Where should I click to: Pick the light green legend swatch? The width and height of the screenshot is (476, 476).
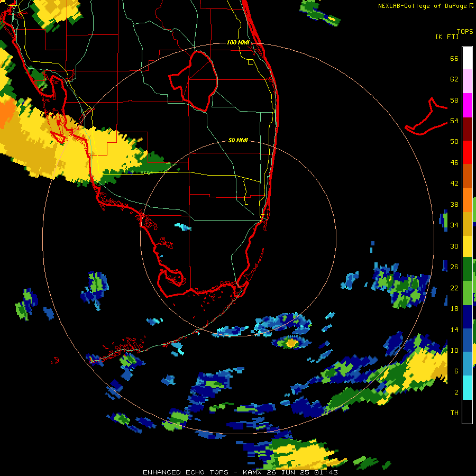click(x=467, y=293)
